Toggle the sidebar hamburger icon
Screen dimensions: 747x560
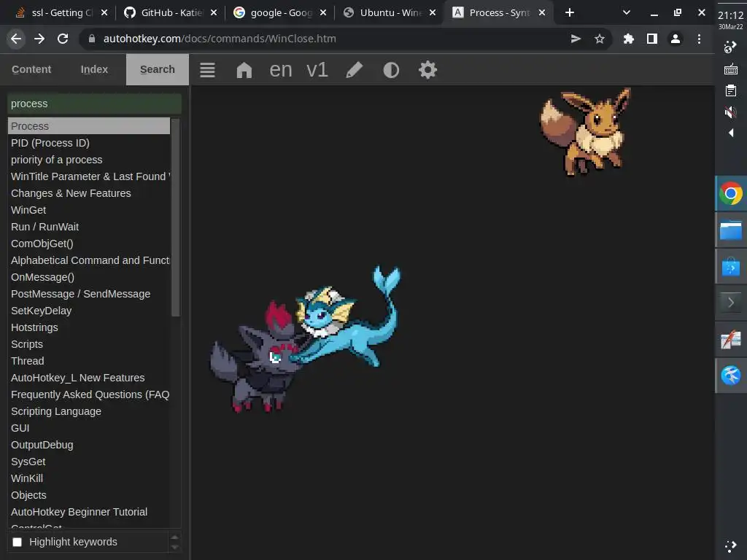coord(207,70)
